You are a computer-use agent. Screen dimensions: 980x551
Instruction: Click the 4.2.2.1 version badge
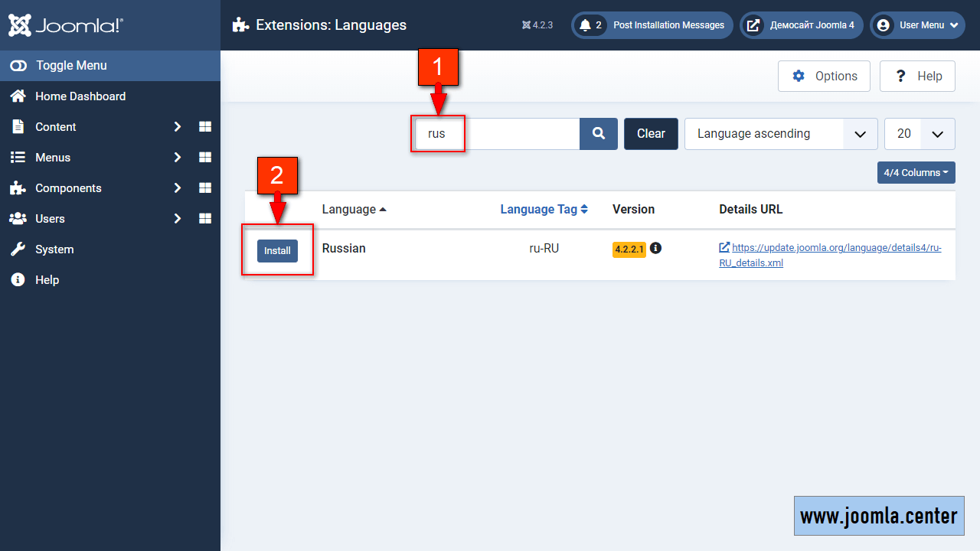[629, 249]
